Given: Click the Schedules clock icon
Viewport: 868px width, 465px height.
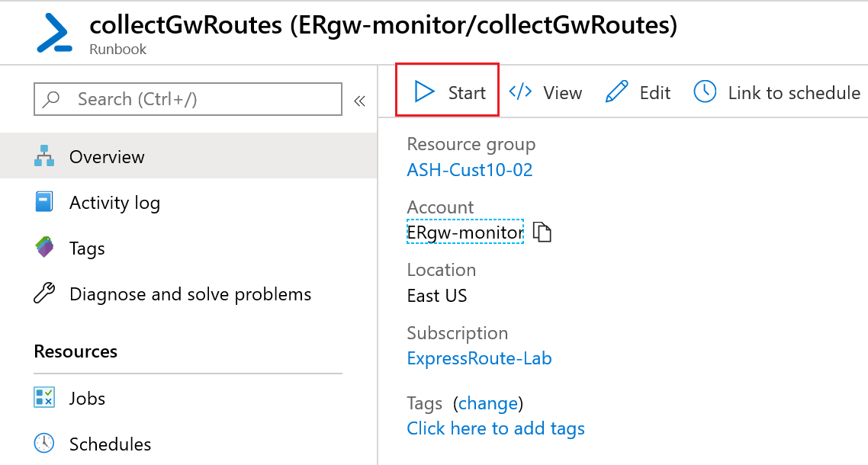Looking at the screenshot, I should point(44,444).
